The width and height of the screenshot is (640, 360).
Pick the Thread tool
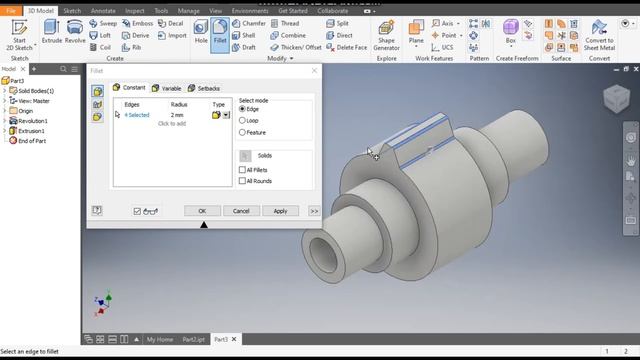(285, 23)
